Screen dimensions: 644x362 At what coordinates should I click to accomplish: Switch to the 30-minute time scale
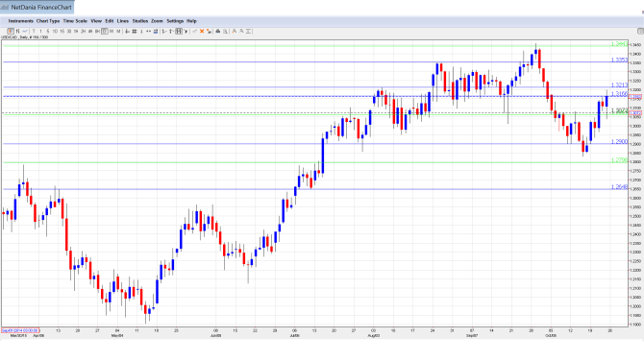pos(69,31)
